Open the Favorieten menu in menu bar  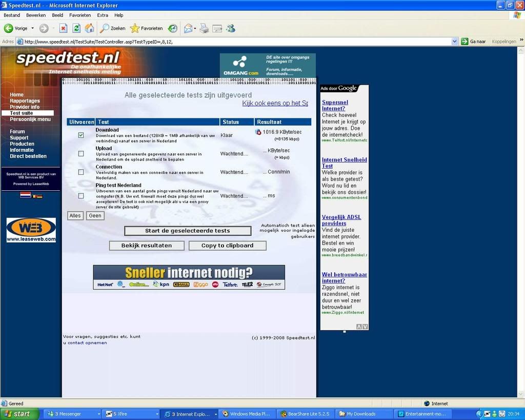(80, 15)
